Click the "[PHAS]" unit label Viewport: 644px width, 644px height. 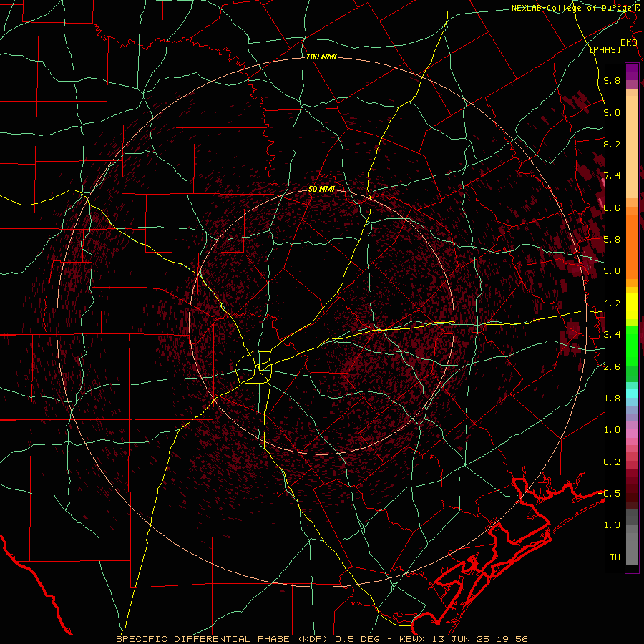tap(605, 50)
